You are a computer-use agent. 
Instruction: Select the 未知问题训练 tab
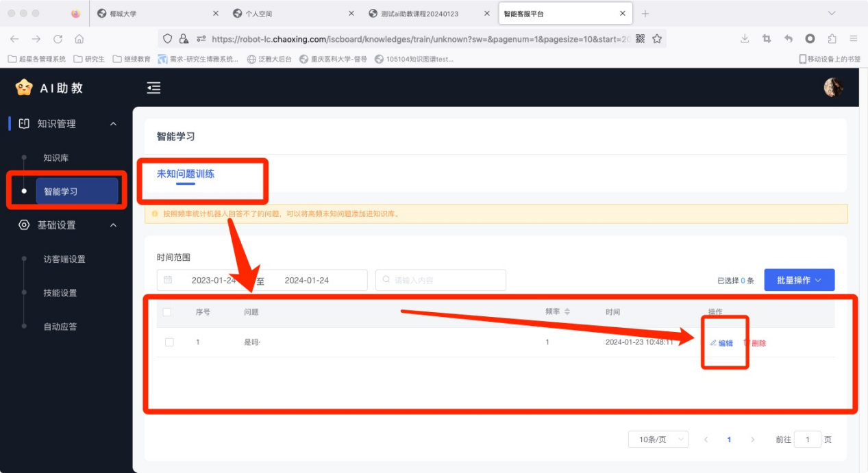186,174
